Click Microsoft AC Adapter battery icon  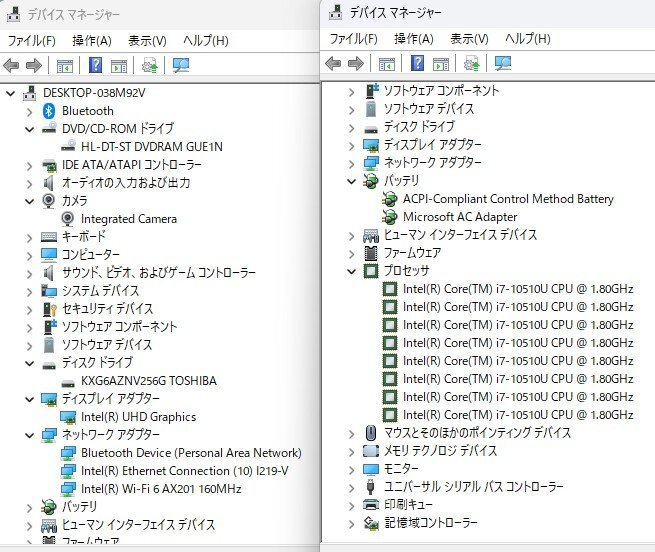pyautogui.click(x=390, y=217)
